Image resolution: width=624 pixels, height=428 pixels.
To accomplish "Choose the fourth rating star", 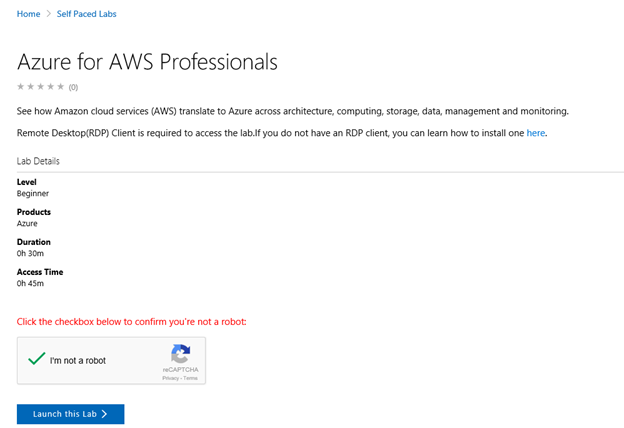I will coord(51,86).
